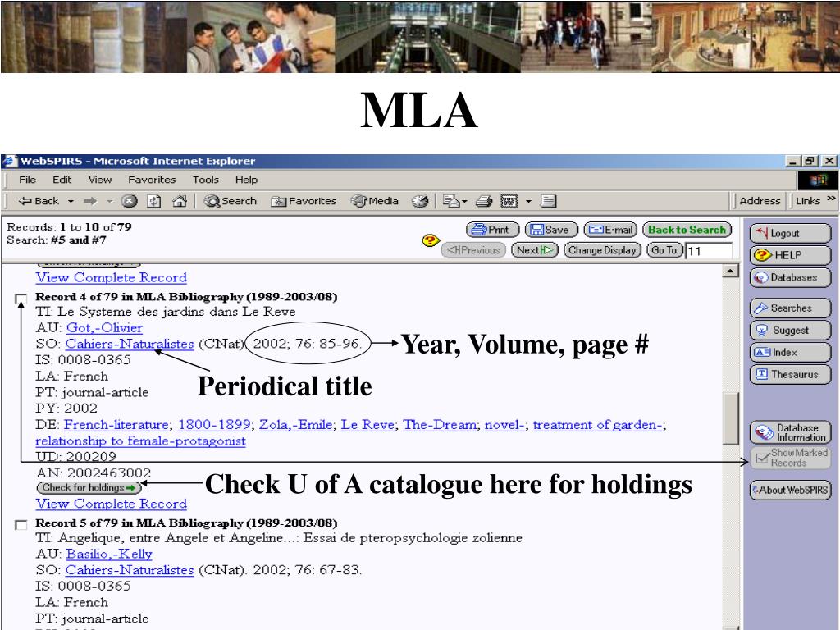Click the Forward arrow in IE toolbar
This screenshot has height=630, width=840.
tap(90, 202)
